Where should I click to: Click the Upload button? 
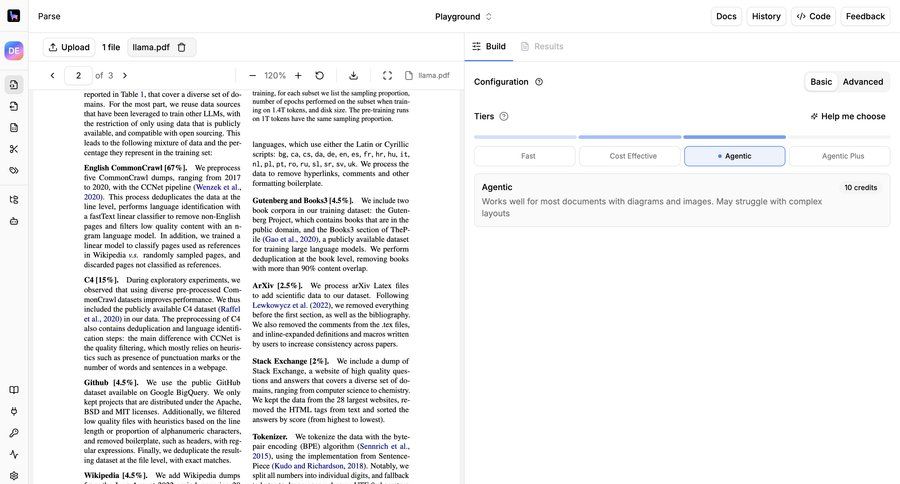click(x=68, y=47)
